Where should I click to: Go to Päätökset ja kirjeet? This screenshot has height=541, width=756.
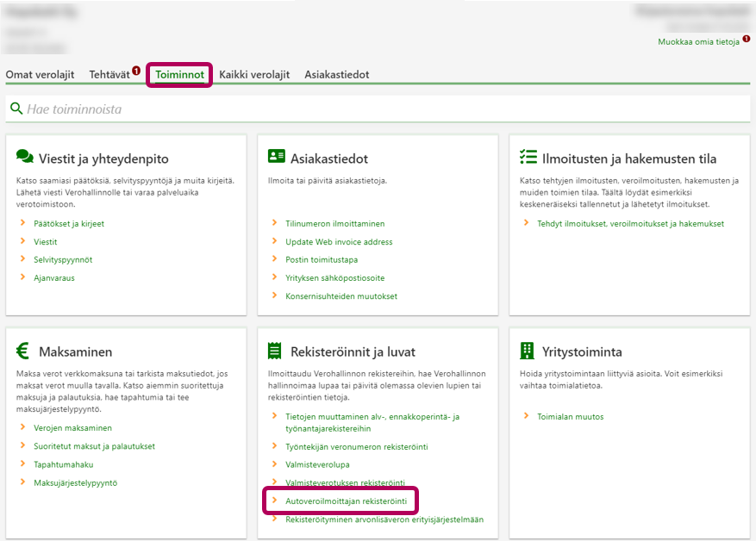(x=69, y=224)
